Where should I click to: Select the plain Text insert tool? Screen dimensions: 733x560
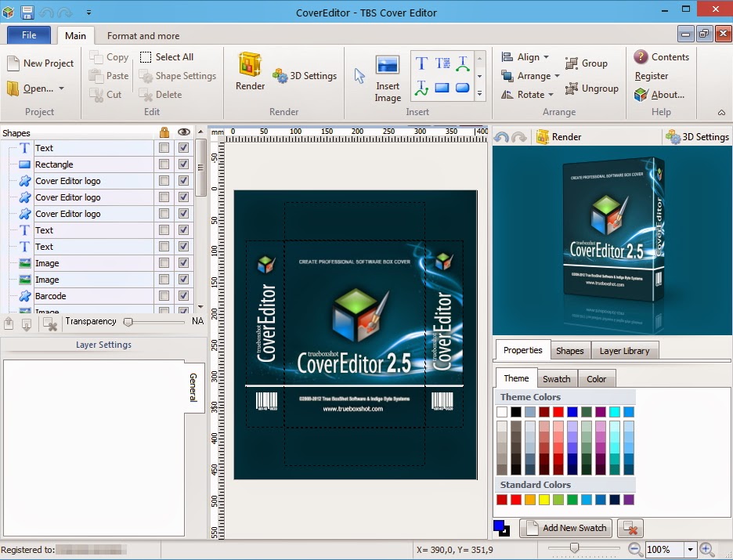click(421, 63)
